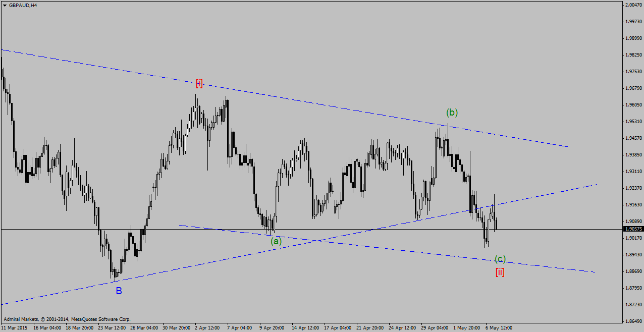
Task: Click the current price tag 1.90575
Action: click(633, 229)
